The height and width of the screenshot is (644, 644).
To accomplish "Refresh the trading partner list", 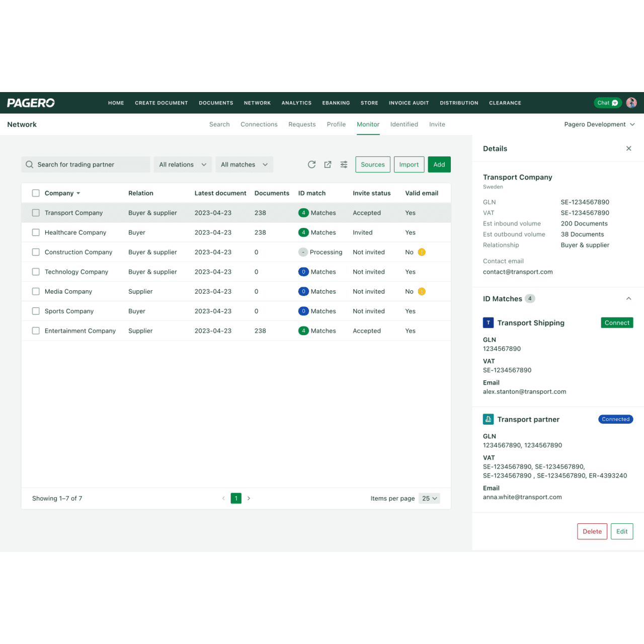I will (x=311, y=165).
